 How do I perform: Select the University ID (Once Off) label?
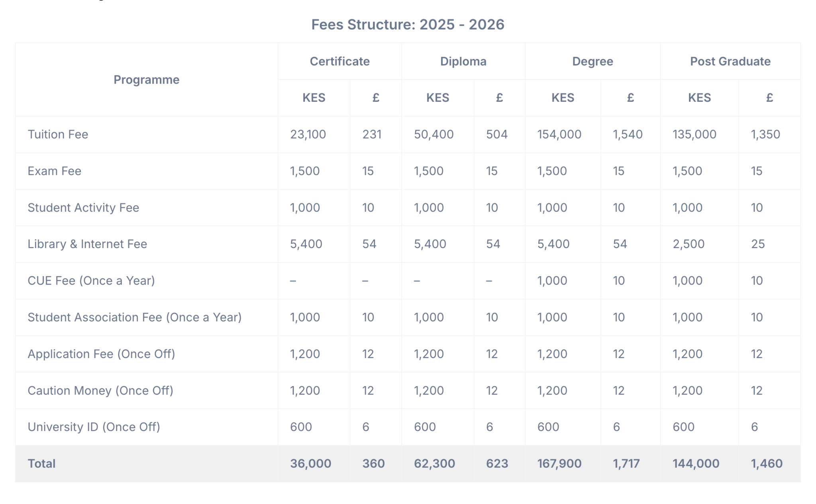click(x=94, y=427)
